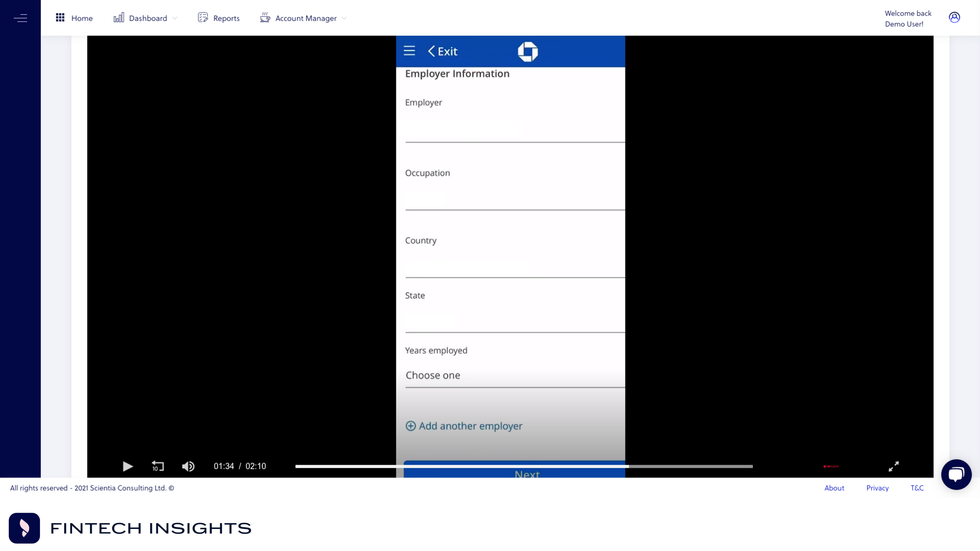Click the Next button
The width and height of the screenshot is (980, 551).
527,473
